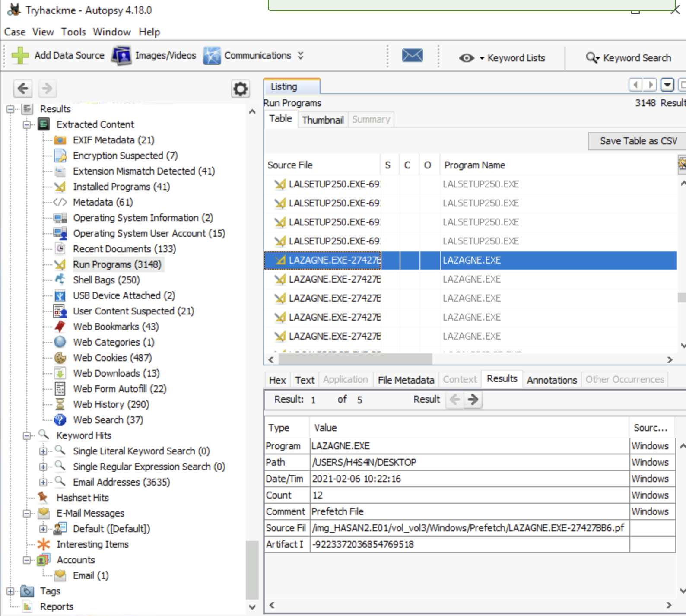Navigate back with the left arrow button
The image size is (686, 616).
(x=23, y=89)
